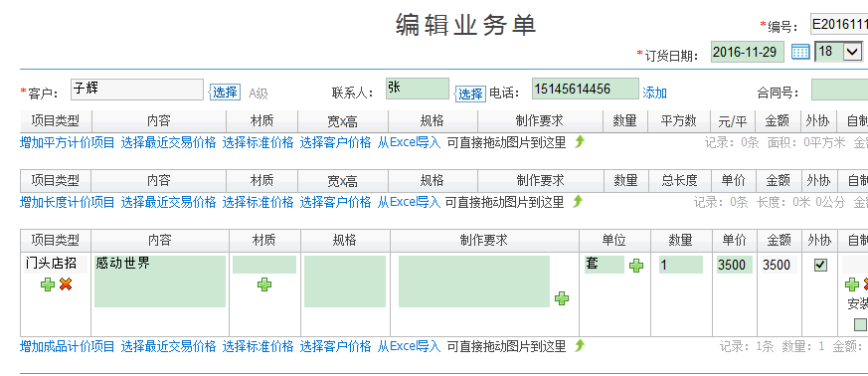Click green upload arrow in 长度计价 row
Viewport: 868px width, 376px height.
[578, 201]
